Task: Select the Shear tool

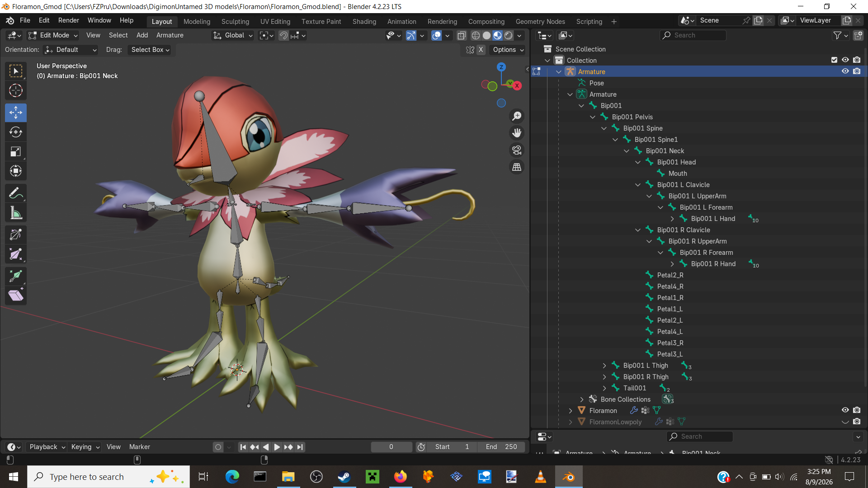Action: point(16,296)
